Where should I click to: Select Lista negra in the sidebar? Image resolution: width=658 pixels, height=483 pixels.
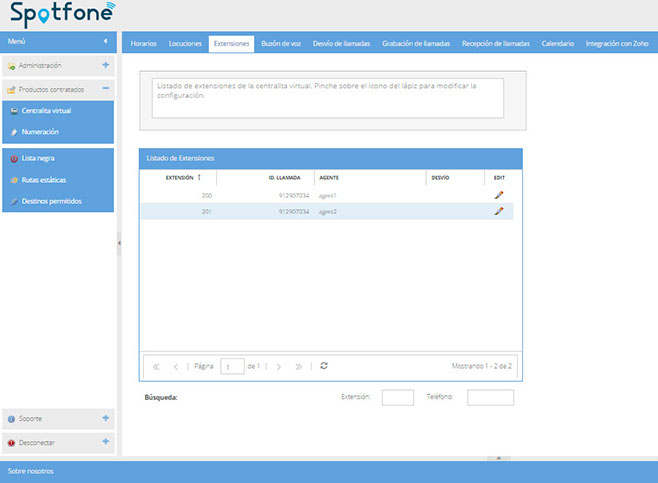(x=37, y=158)
